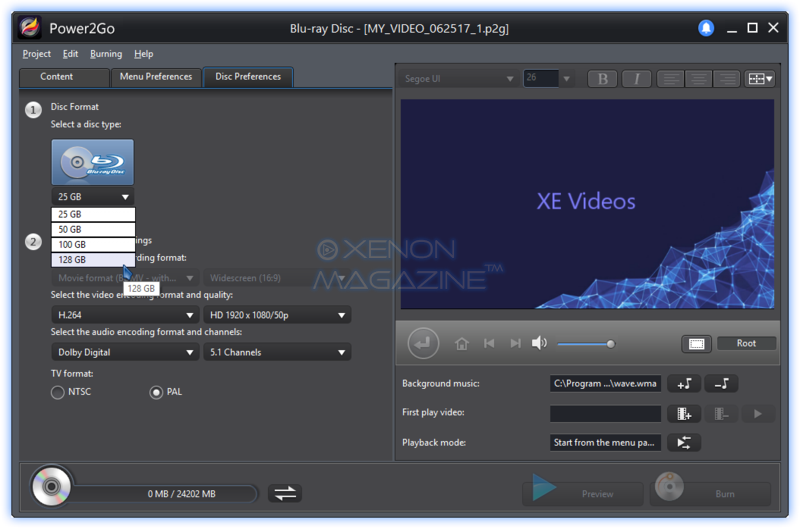Screen dimensions: 800x529
Task: Open the Segoe UI font dropdown
Action: pos(458,79)
